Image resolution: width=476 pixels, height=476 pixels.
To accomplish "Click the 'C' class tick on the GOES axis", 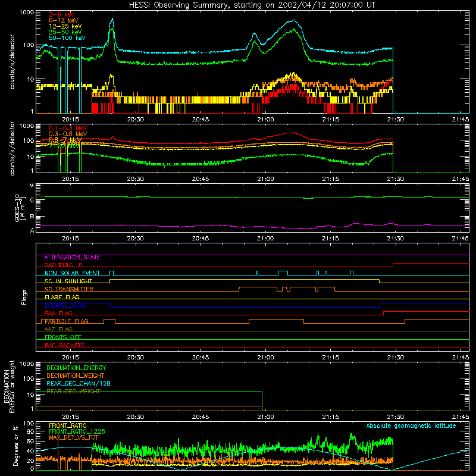I will pos(32,200).
